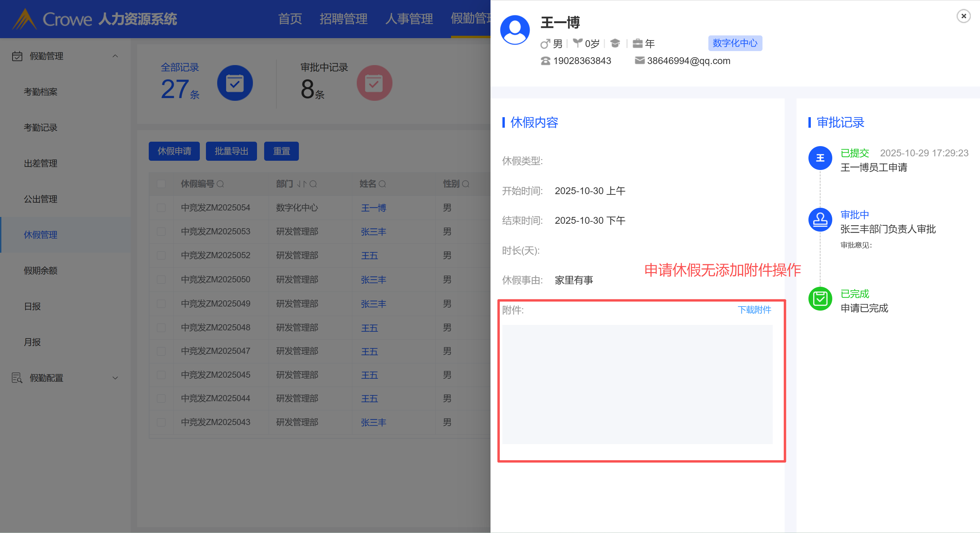The width and height of the screenshot is (980, 533).
Task: Open the 招聘管理 top menu
Action: click(x=343, y=19)
